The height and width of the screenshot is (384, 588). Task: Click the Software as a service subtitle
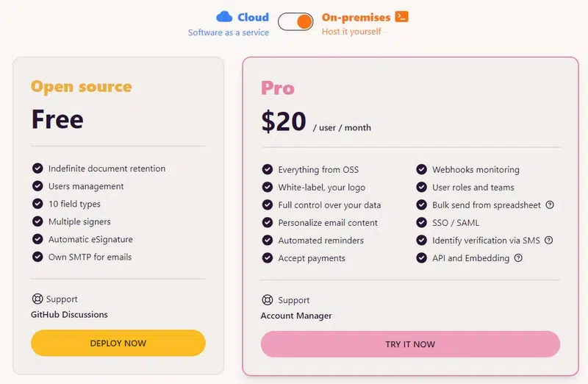229,32
